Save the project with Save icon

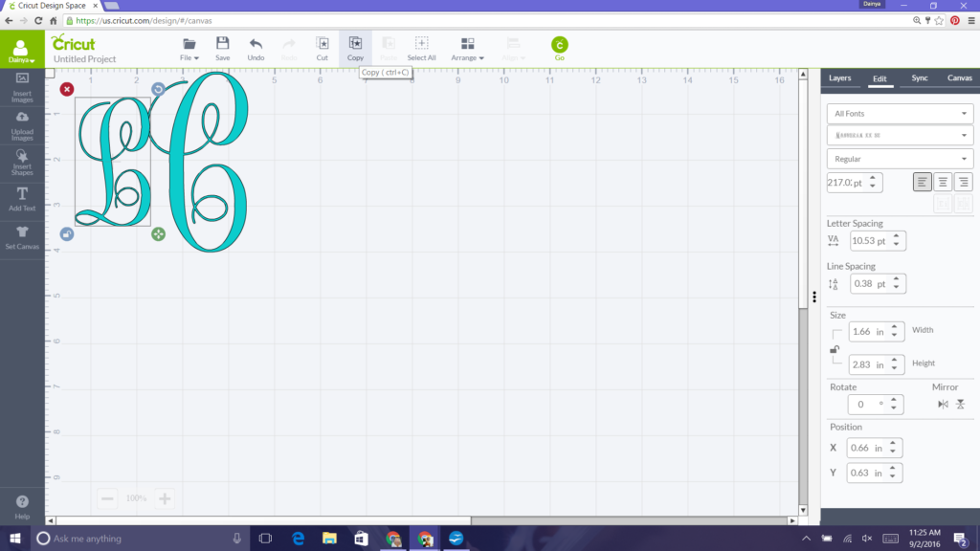click(222, 49)
